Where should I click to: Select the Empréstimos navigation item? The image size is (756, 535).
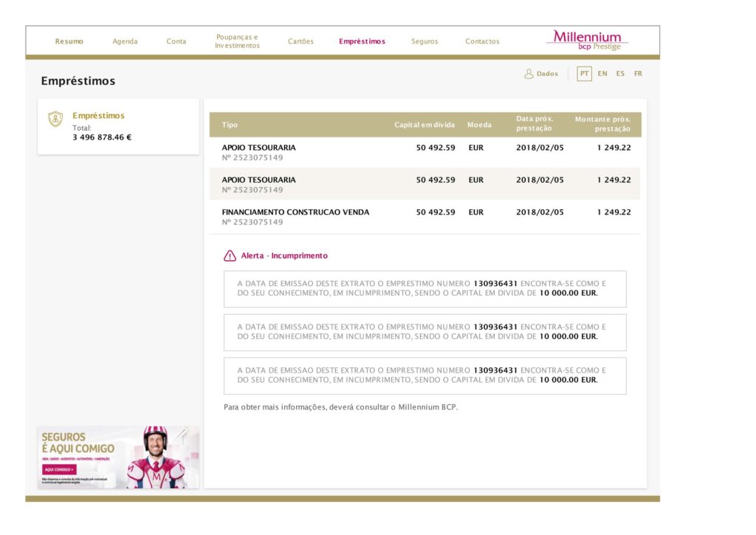tap(362, 41)
